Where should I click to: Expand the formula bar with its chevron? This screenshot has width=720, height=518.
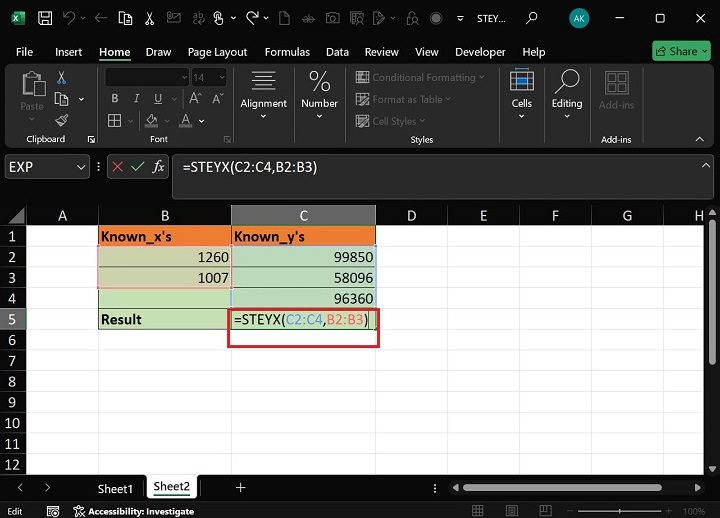tap(706, 165)
